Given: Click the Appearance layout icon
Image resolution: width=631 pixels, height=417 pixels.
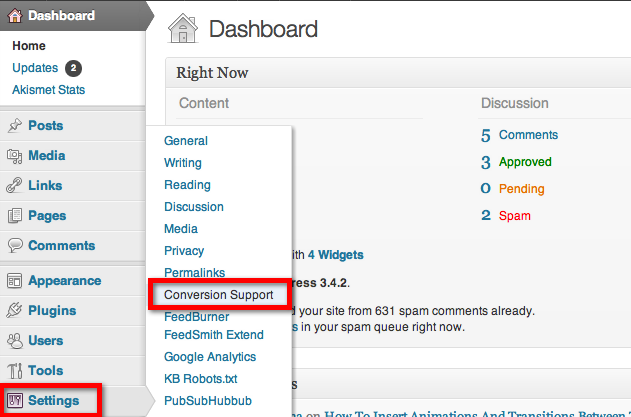Looking at the screenshot, I should pos(14,281).
